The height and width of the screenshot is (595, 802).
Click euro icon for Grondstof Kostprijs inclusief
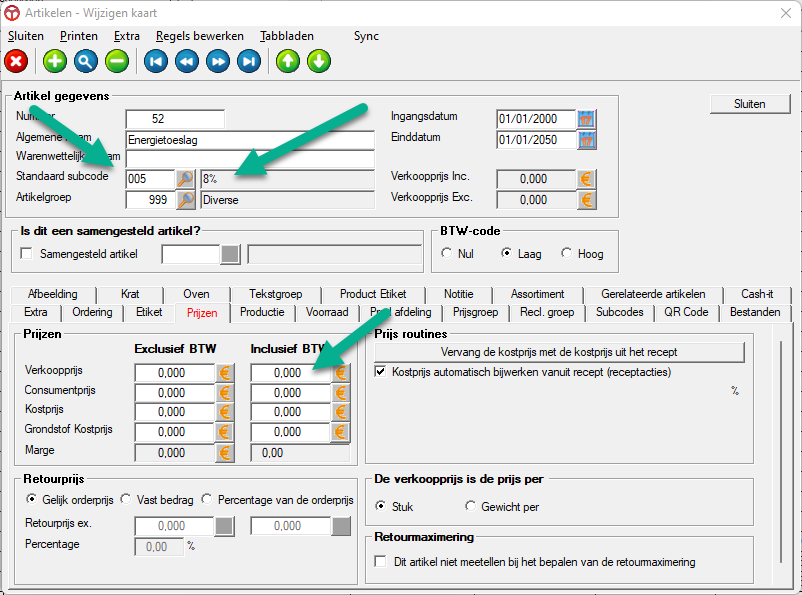point(341,432)
